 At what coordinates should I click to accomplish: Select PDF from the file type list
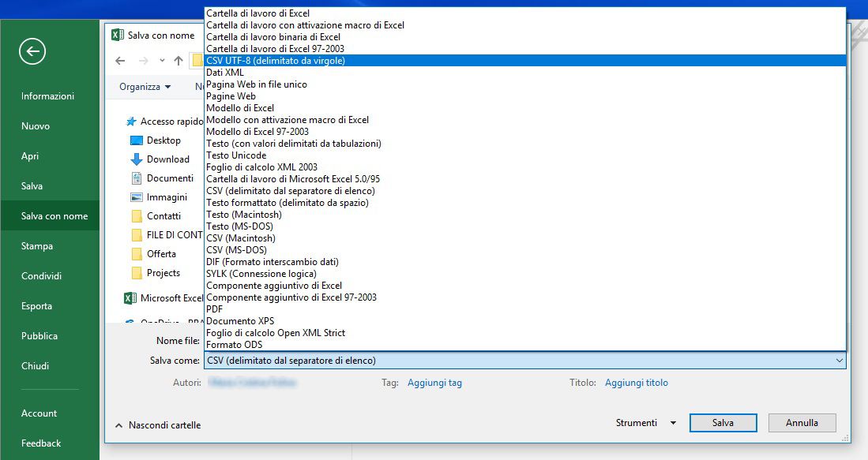(215, 309)
